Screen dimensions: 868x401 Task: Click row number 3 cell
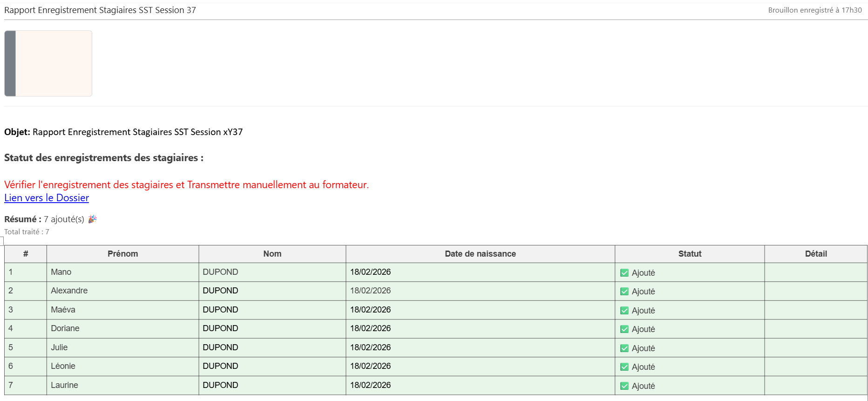point(26,310)
